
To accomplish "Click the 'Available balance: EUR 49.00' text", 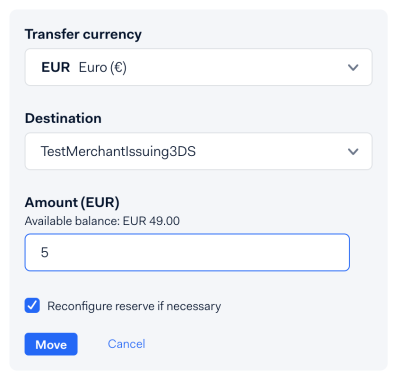I will pyautogui.click(x=102, y=221).
